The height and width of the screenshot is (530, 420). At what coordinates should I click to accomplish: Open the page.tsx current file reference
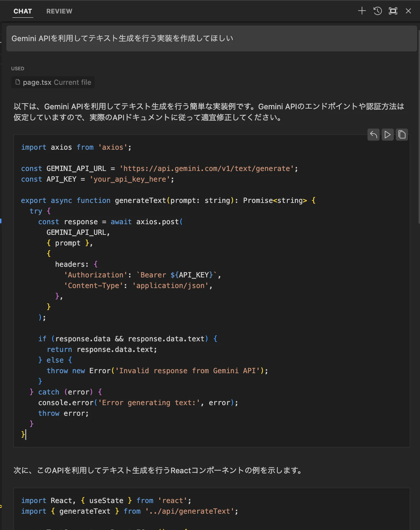point(52,82)
